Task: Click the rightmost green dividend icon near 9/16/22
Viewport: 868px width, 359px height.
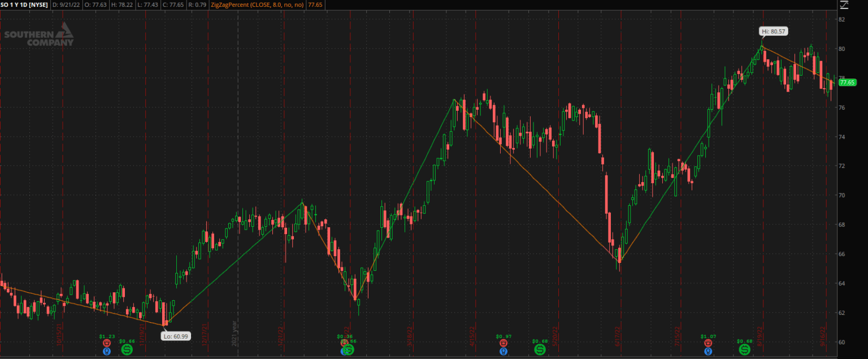Action: (745, 349)
